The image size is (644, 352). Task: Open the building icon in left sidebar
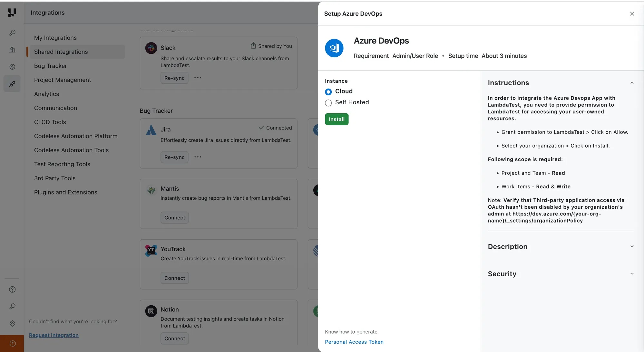coord(12,50)
